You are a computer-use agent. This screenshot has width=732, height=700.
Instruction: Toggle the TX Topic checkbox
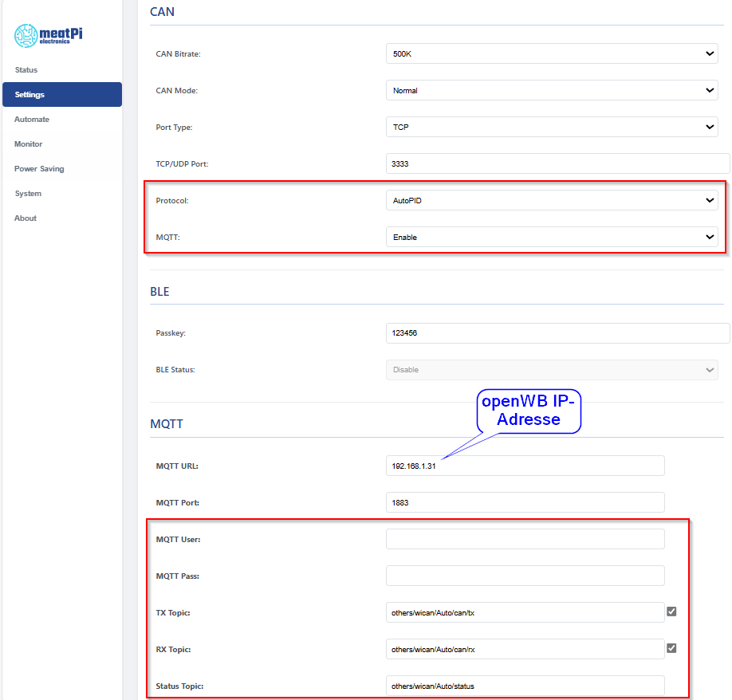click(x=671, y=612)
